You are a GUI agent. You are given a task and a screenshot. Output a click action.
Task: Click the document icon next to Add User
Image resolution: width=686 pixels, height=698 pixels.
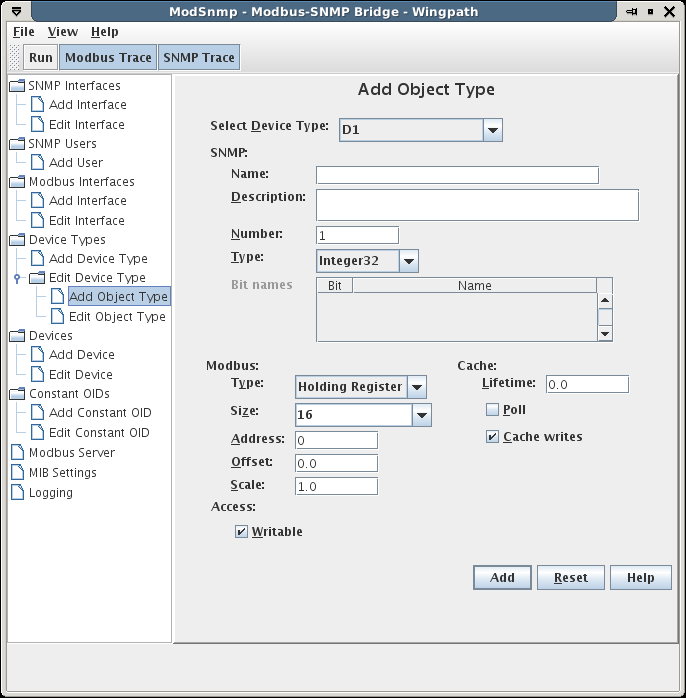click(37, 162)
